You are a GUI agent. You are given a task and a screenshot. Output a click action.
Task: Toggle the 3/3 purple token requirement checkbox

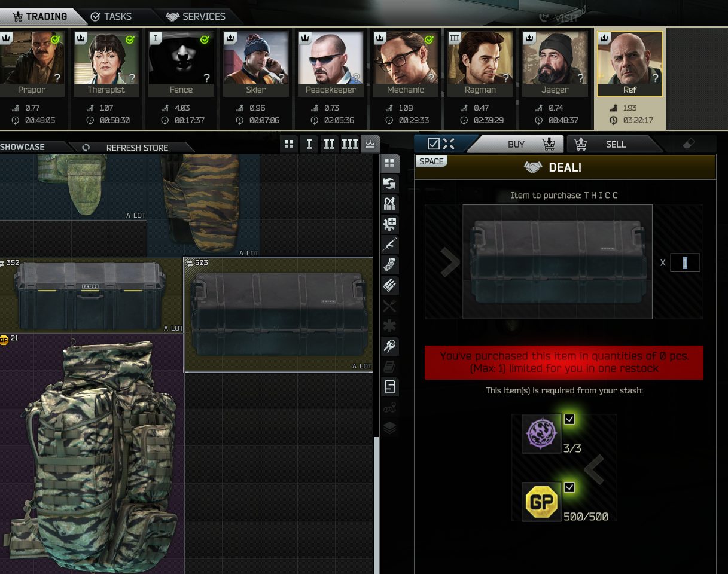569,419
